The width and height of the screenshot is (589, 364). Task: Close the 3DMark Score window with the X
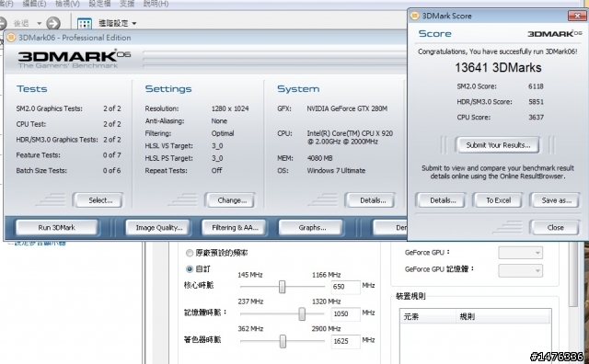tap(577, 16)
